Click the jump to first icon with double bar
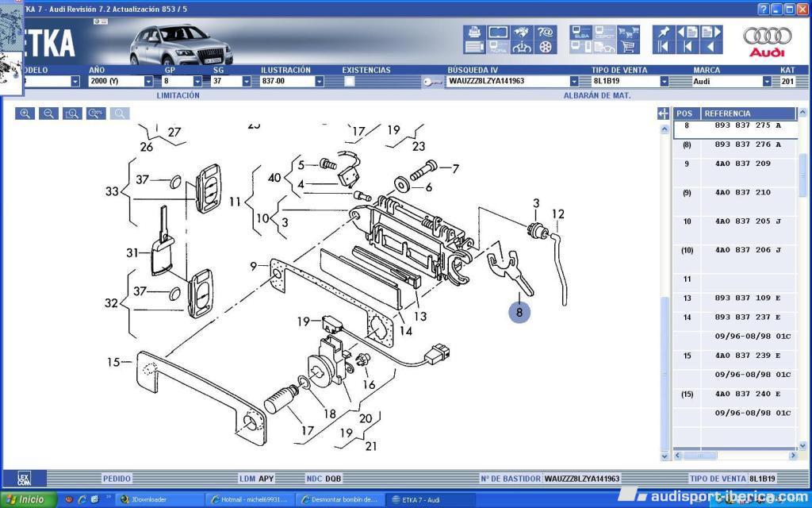Viewport: 812px width, 508px height. click(x=664, y=47)
